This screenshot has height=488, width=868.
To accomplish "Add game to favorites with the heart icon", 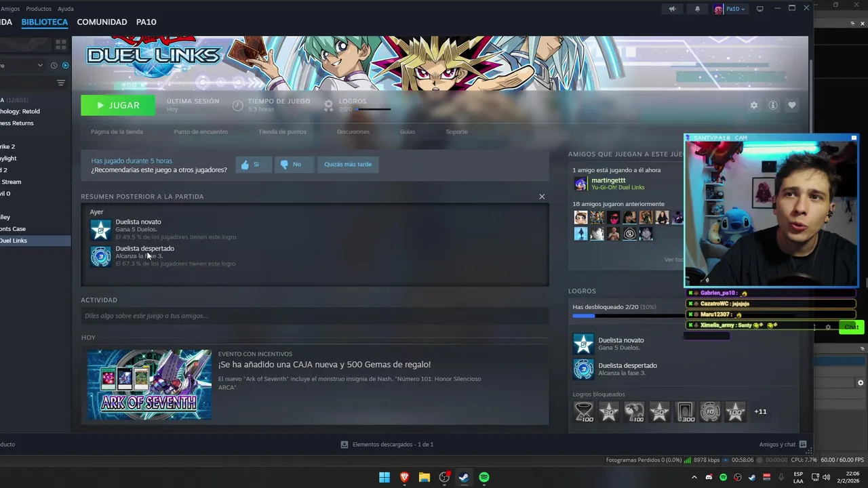I will (x=792, y=105).
